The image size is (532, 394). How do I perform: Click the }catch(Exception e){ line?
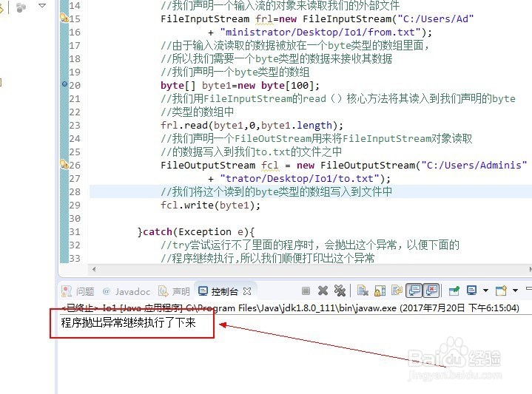click(196, 232)
